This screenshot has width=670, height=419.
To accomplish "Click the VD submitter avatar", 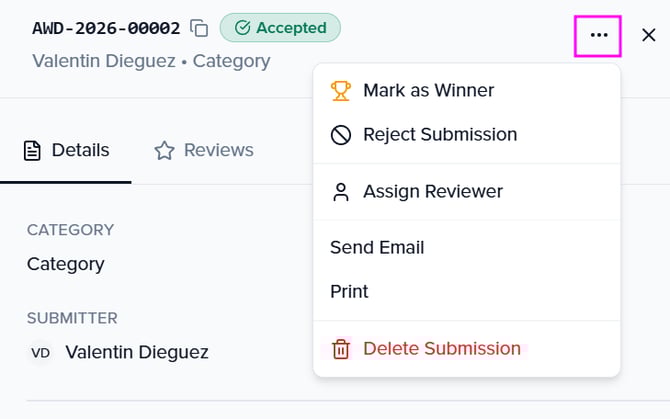I will coord(41,353).
